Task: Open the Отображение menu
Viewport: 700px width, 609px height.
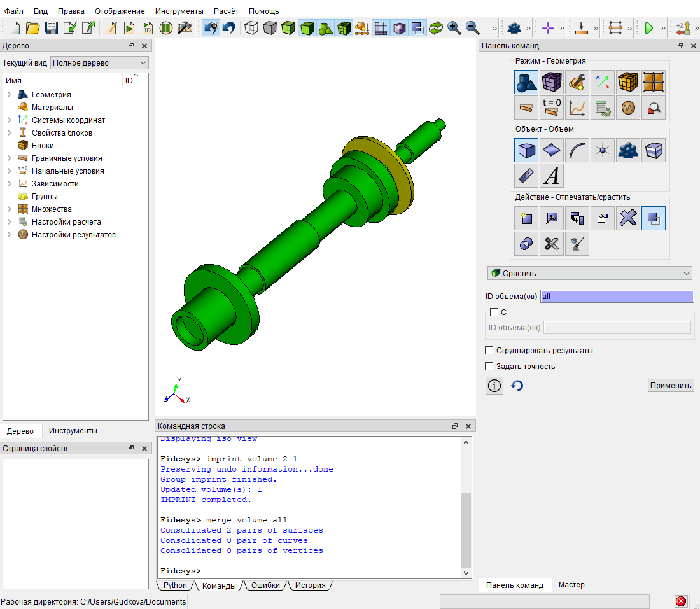Action: [x=120, y=11]
